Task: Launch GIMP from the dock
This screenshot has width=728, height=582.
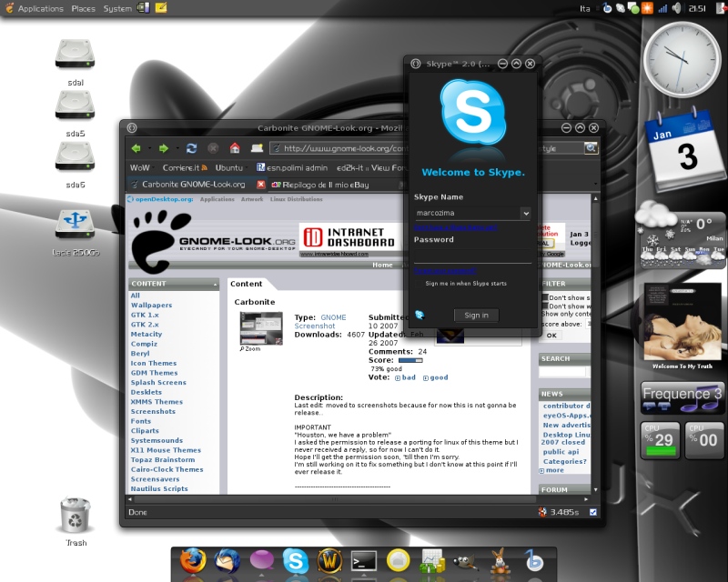Action: (x=466, y=562)
